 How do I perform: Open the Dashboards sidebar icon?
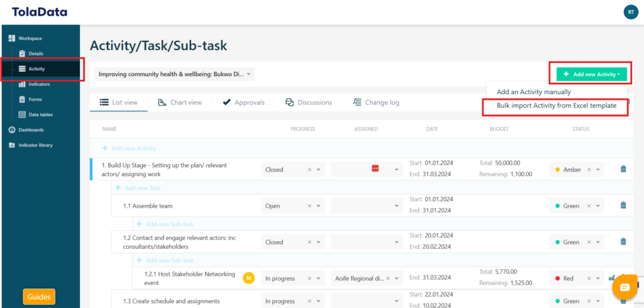coord(12,130)
